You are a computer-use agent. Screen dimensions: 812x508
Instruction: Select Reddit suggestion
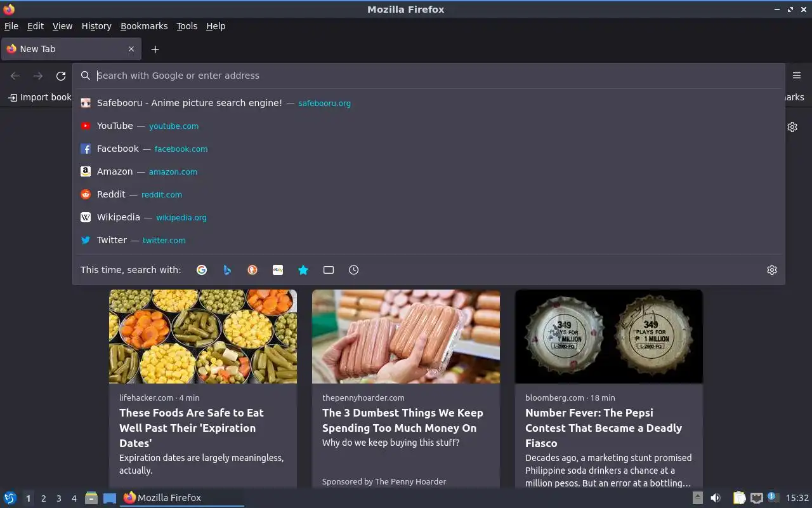(429, 194)
